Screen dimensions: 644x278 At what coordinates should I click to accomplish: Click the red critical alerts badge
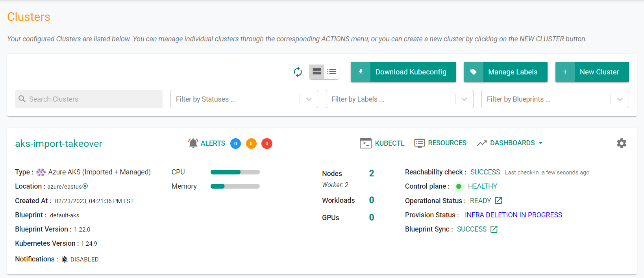(x=267, y=143)
